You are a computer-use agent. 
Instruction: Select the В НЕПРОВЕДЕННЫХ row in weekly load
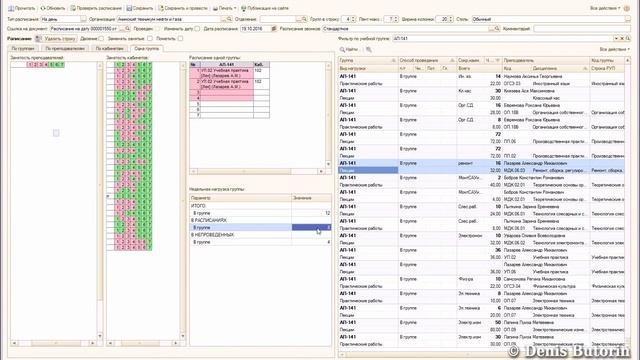pos(260,235)
